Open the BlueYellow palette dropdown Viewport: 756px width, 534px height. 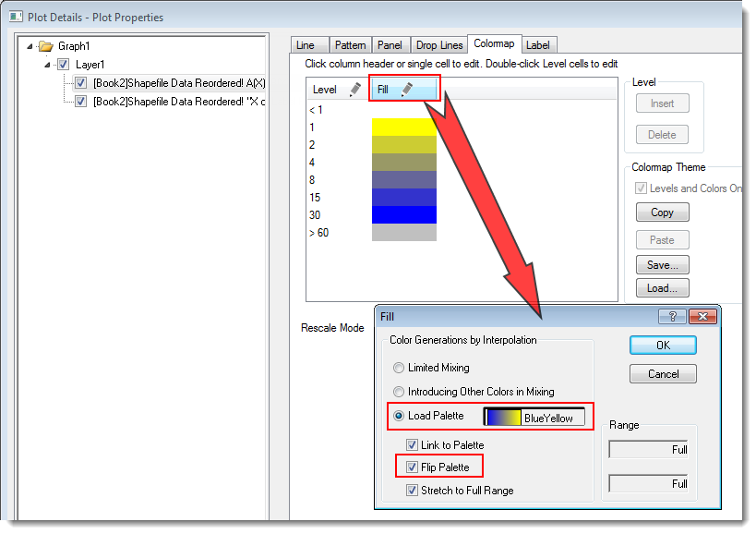point(534,418)
